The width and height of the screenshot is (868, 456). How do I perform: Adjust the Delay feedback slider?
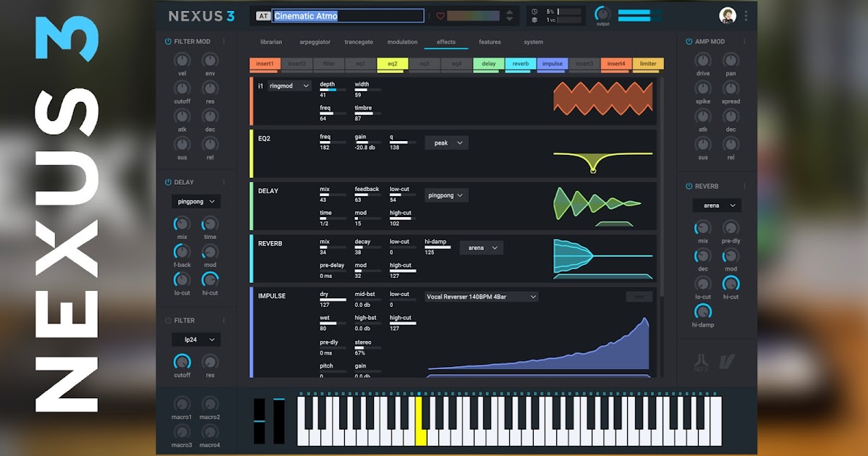pos(367,195)
